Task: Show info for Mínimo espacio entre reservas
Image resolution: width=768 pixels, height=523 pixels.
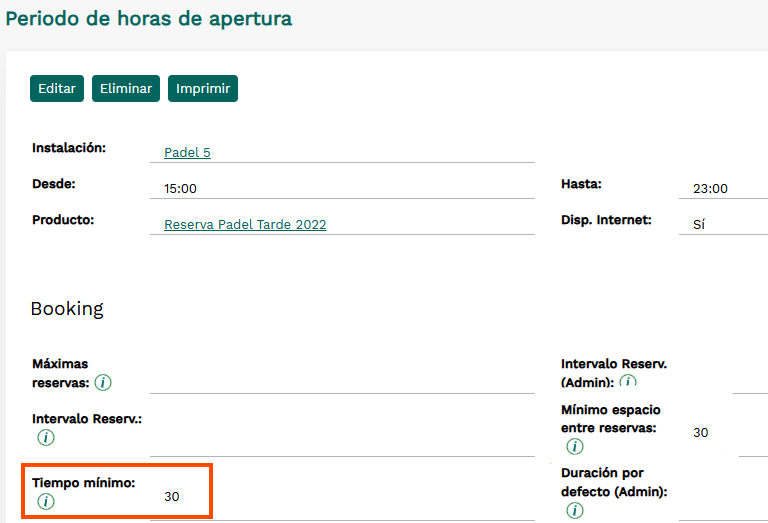Action: 574,446
